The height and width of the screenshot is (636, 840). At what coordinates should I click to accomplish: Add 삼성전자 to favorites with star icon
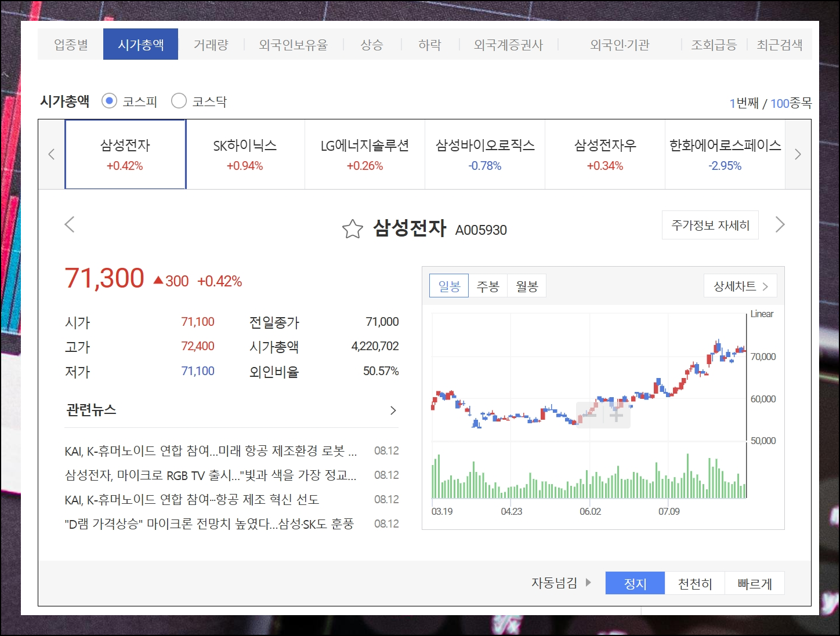pyautogui.click(x=352, y=229)
